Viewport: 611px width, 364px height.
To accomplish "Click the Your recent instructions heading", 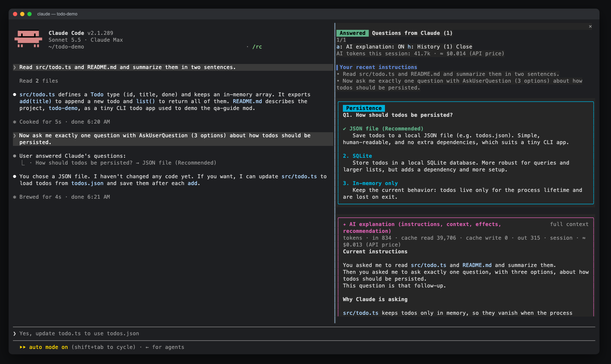I will 378,67.
